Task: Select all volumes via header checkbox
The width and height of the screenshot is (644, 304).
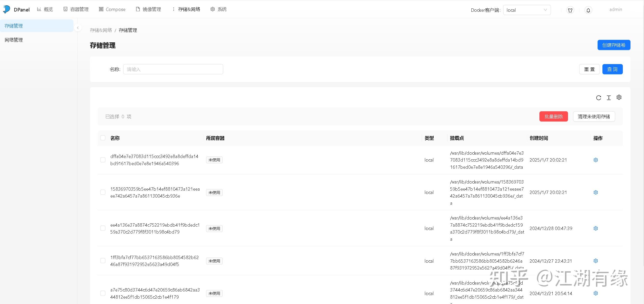Action: (x=103, y=138)
